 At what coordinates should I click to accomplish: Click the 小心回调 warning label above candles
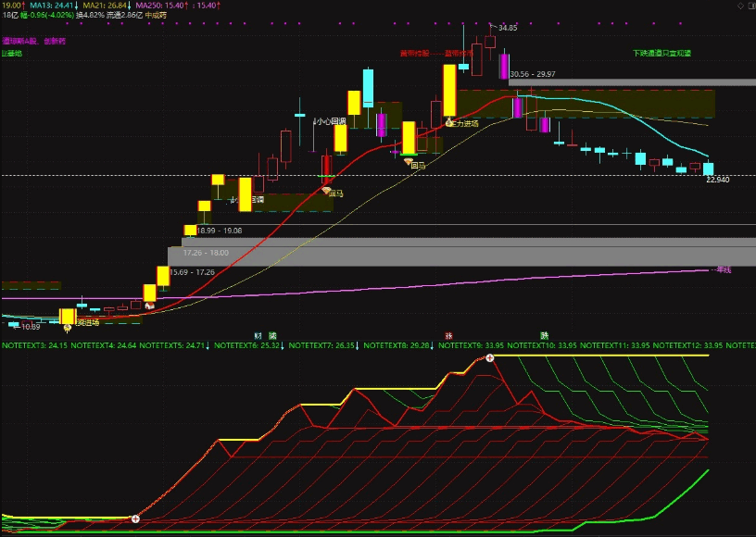coord(330,121)
